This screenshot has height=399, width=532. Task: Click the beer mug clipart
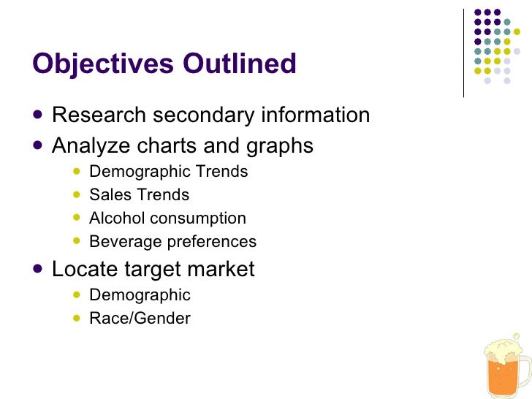point(508,365)
